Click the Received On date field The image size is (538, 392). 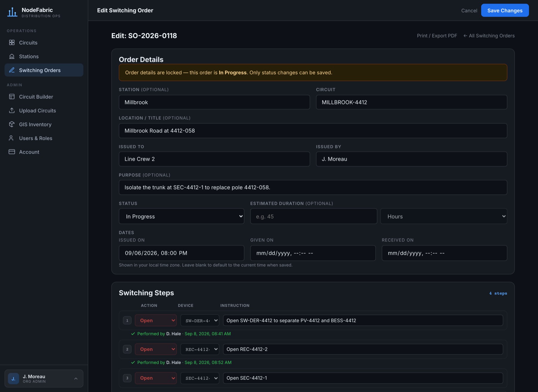tap(444, 253)
